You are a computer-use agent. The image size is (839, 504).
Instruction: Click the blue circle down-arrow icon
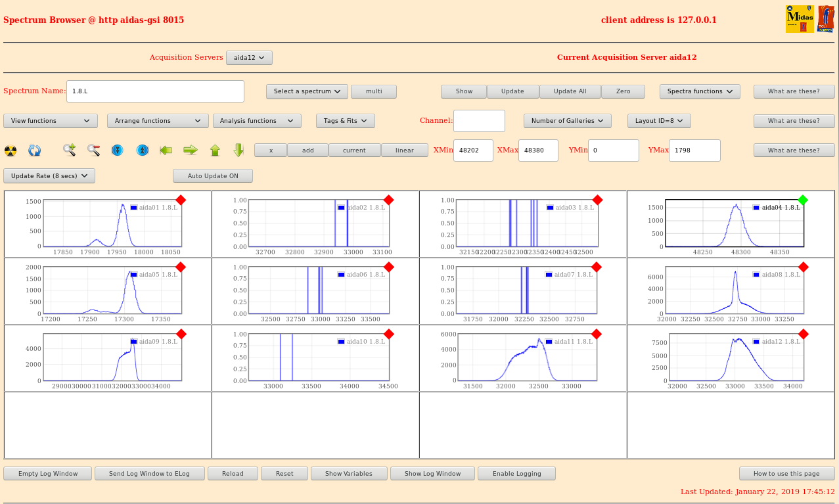[x=117, y=150]
